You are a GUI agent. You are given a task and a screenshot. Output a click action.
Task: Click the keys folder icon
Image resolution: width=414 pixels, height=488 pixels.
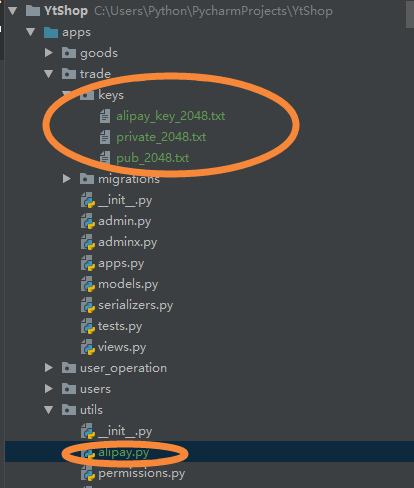(87, 95)
